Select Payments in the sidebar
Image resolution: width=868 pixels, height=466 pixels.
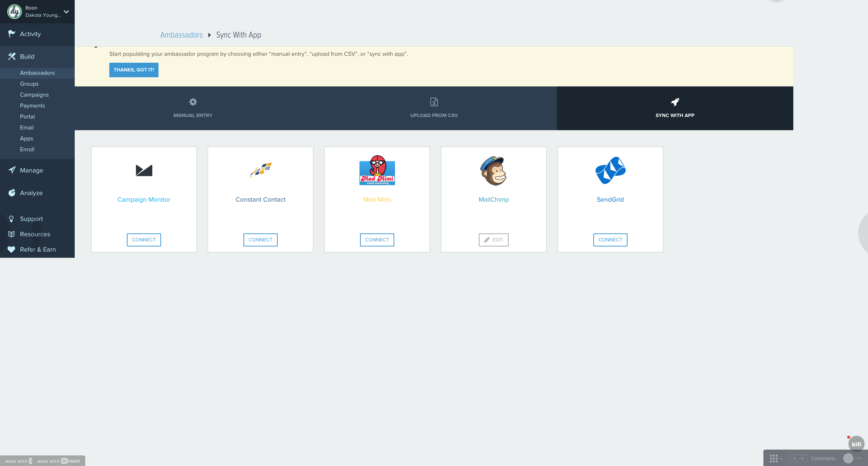click(32, 106)
